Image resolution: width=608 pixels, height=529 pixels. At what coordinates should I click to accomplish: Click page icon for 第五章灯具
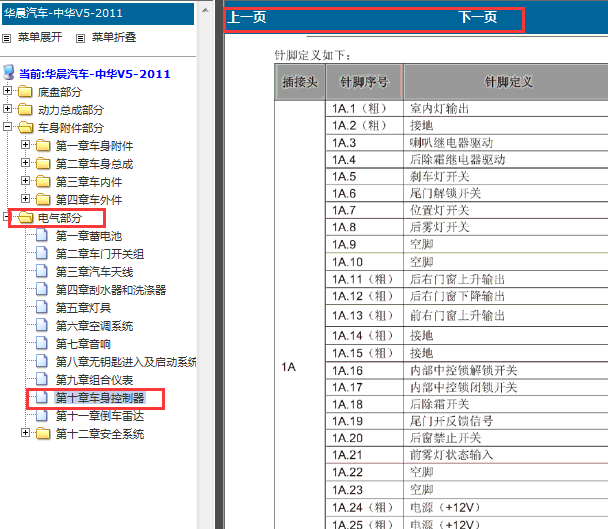pos(42,307)
